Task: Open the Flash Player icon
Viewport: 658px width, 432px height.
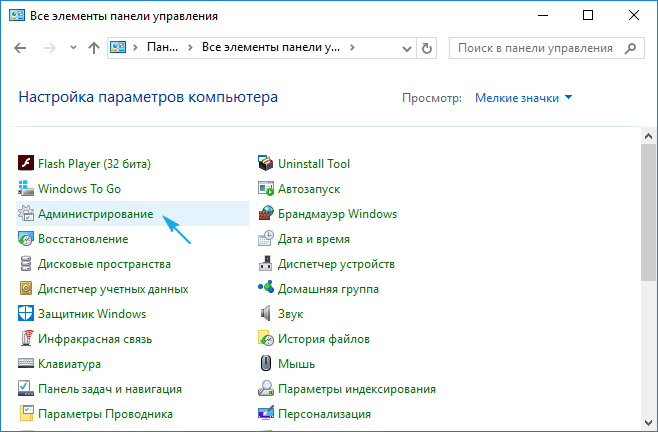Action: [x=26, y=163]
